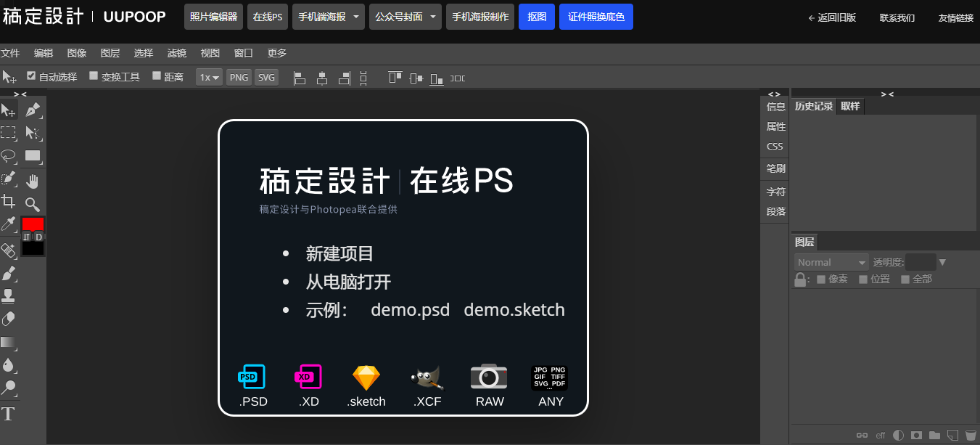Select the Gradient tool
980x445 pixels.
(x=9, y=342)
